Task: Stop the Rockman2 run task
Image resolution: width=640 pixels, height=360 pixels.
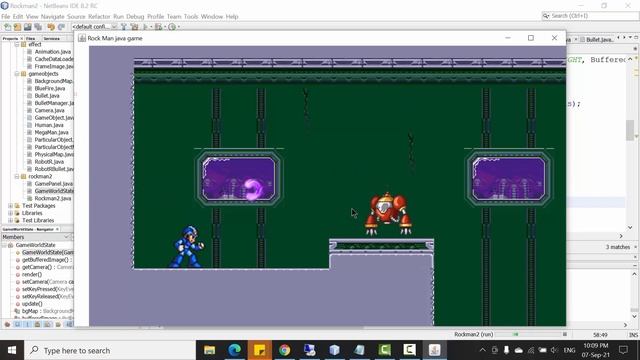Action: coord(565,334)
